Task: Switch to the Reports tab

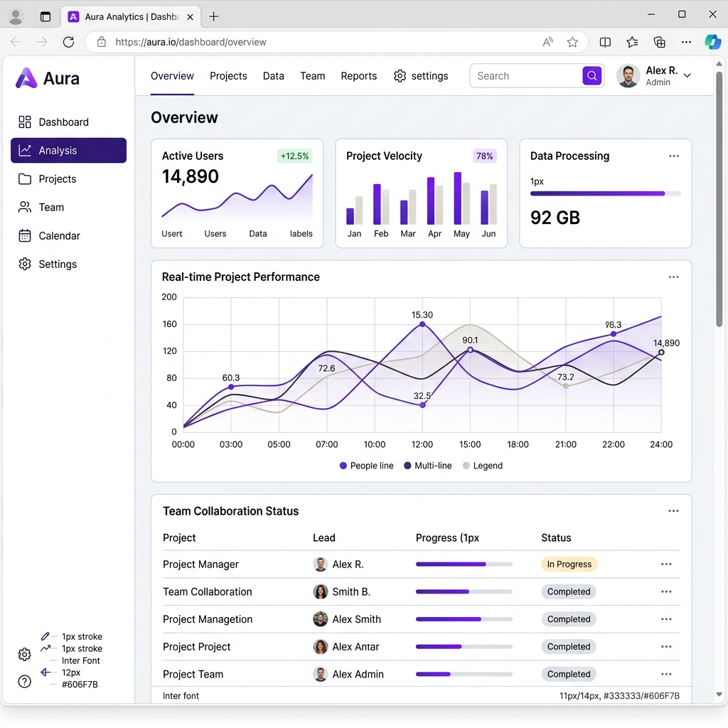Action: click(358, 75)
